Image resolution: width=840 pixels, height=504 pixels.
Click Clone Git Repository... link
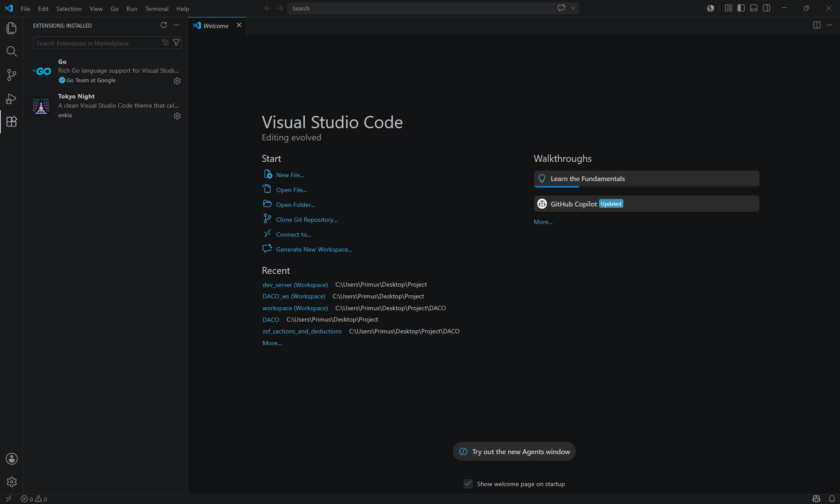(307, 220)
